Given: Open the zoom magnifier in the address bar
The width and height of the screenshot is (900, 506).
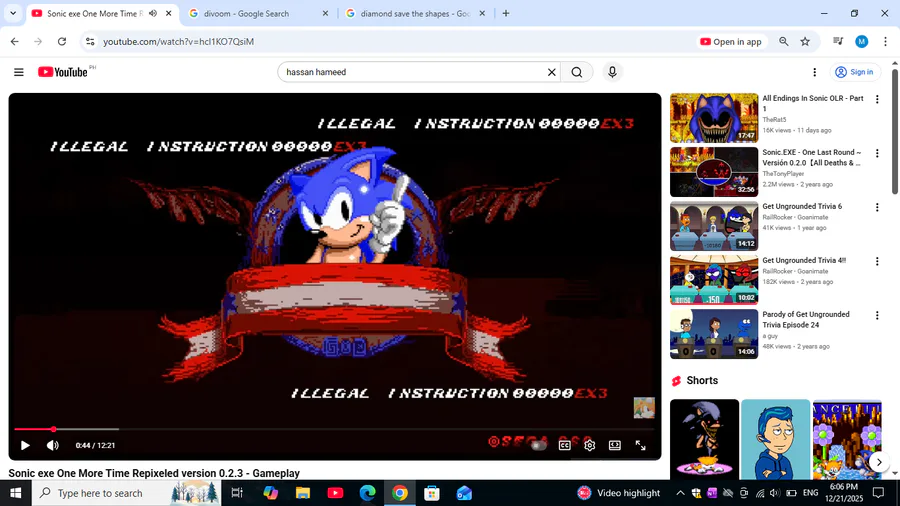Looking at the screenshot, I should click(783, 41).
